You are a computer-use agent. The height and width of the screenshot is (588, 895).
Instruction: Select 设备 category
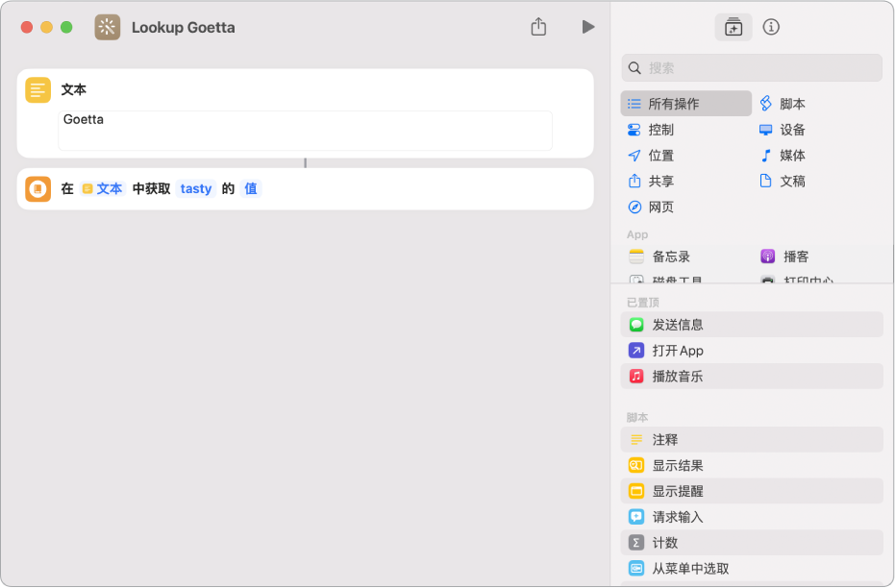(783, 130)
